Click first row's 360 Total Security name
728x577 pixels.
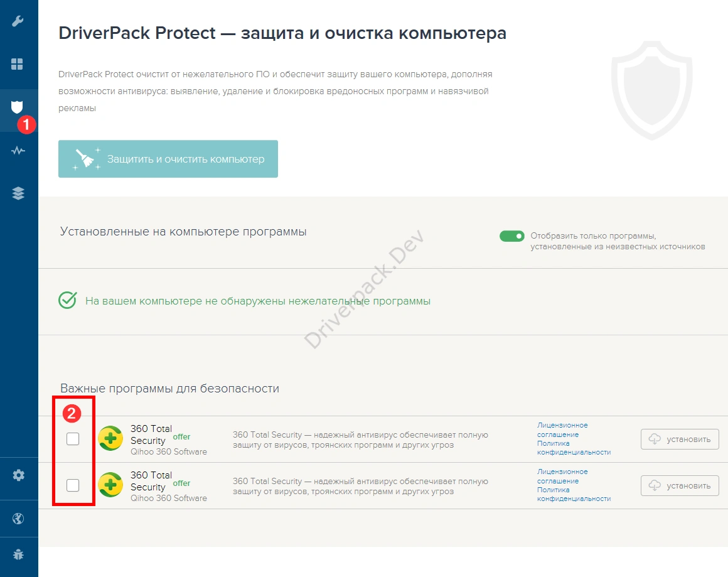(151, 434)
